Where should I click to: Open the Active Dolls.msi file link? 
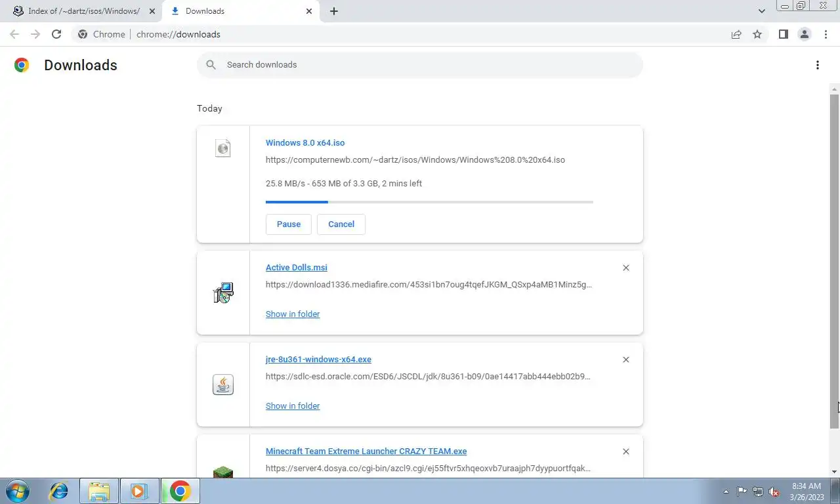tap(297, 267)
